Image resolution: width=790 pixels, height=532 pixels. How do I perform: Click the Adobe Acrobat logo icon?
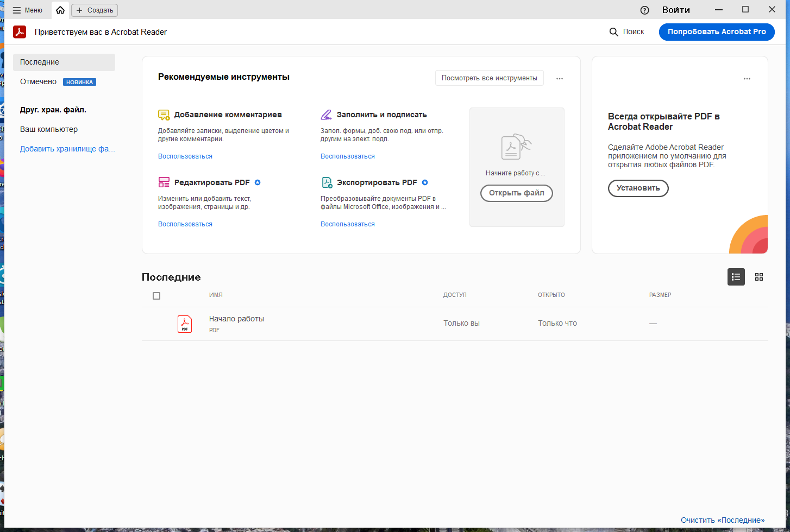click(20, 32)
